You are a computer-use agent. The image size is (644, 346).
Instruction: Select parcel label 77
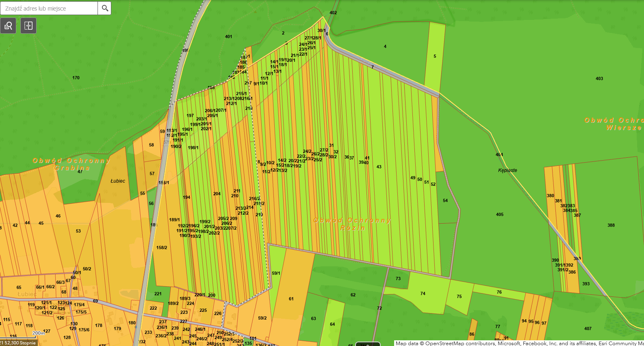click(498, 326)
